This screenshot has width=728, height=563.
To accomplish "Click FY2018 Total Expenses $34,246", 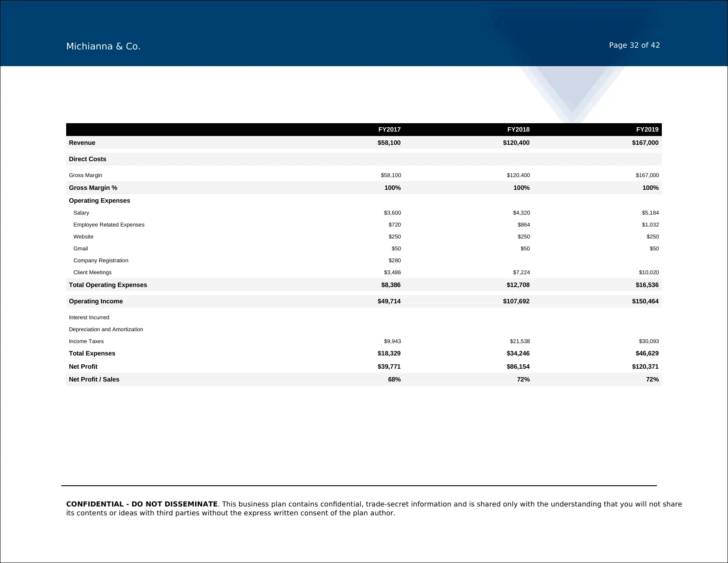I will pos(518,353).
